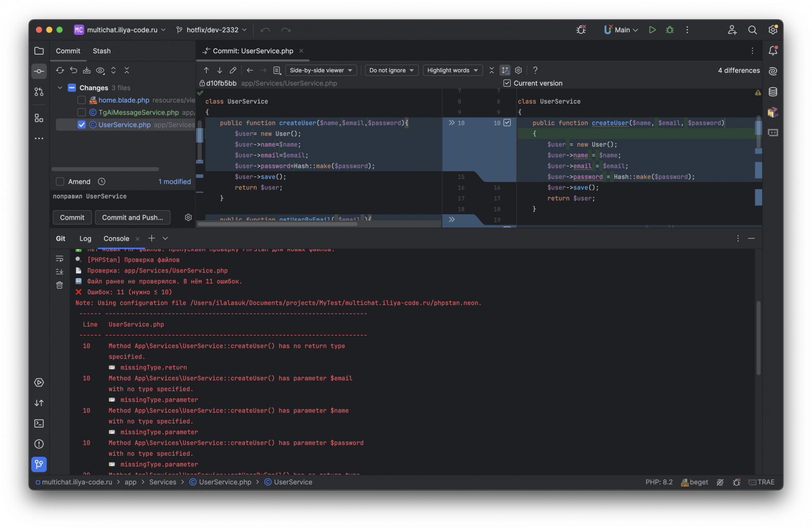Open the Side-by-side viewer dropdown
This screenshot has height=528, width=812.
321,70
